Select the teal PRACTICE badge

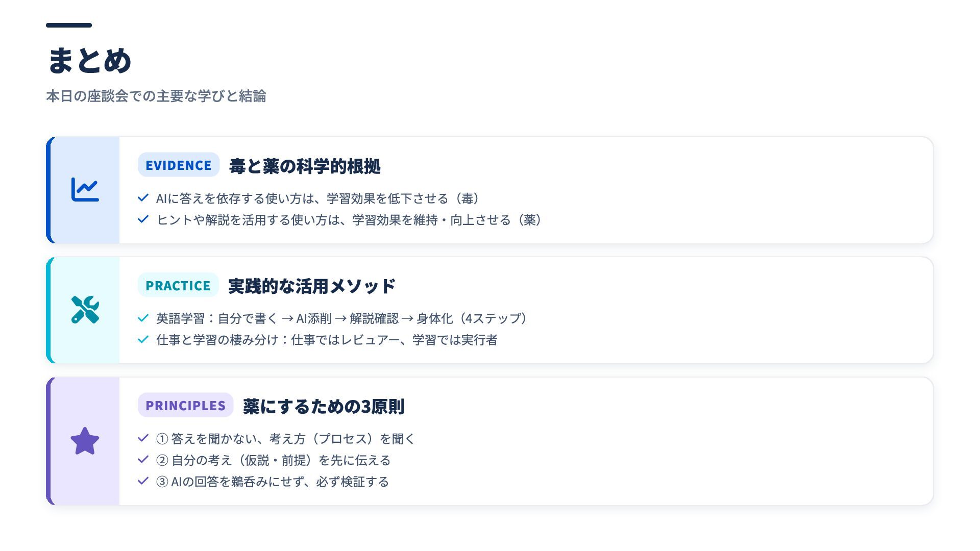178,286
